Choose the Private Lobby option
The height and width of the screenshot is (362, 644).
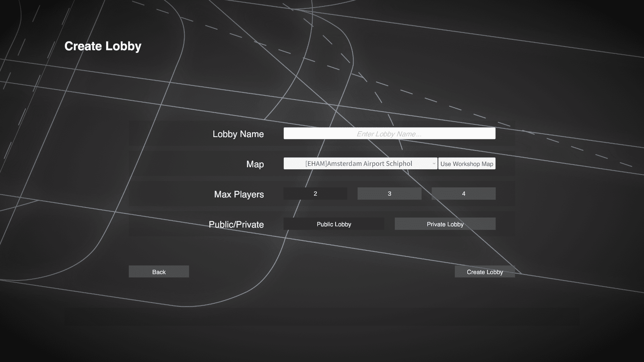[445, 224]
